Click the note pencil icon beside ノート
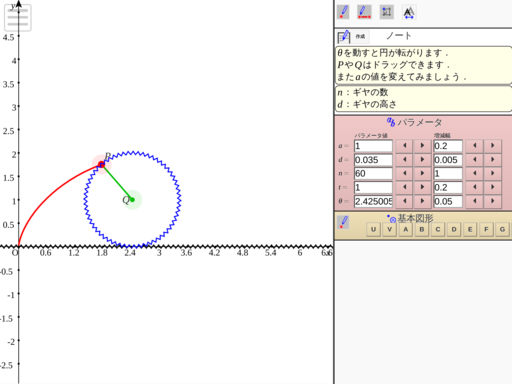Viewport: 512px width, 384px height. 344,36
